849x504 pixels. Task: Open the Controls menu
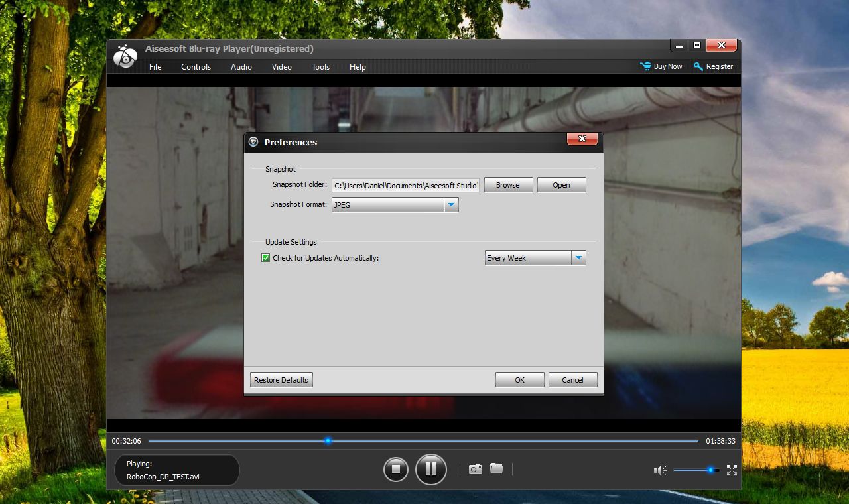[x=196, y=67]
